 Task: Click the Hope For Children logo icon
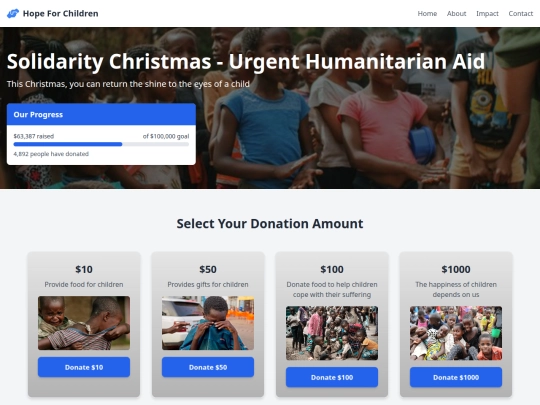[x=13, y=13]
